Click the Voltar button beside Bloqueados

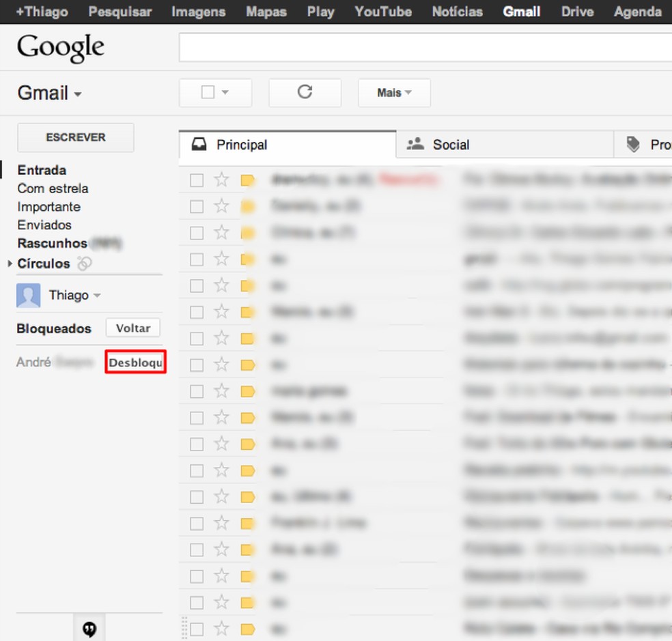(x=133, y=328)
